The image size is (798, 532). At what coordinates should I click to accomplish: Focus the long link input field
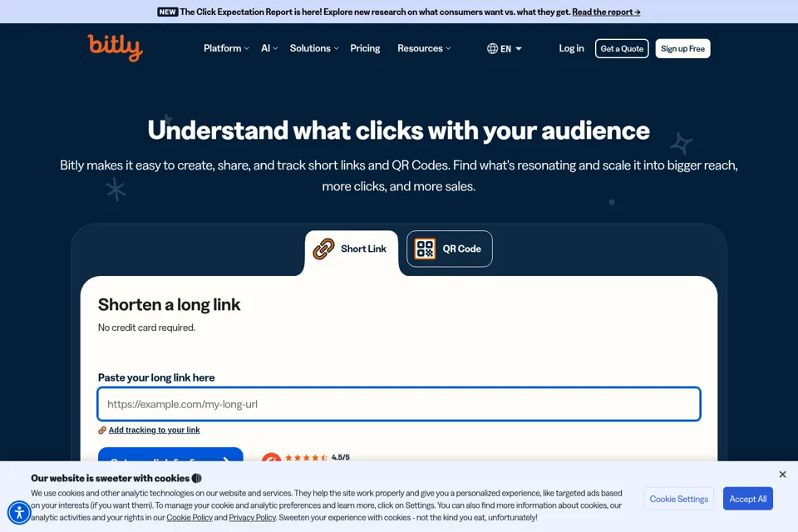point(399,404)
